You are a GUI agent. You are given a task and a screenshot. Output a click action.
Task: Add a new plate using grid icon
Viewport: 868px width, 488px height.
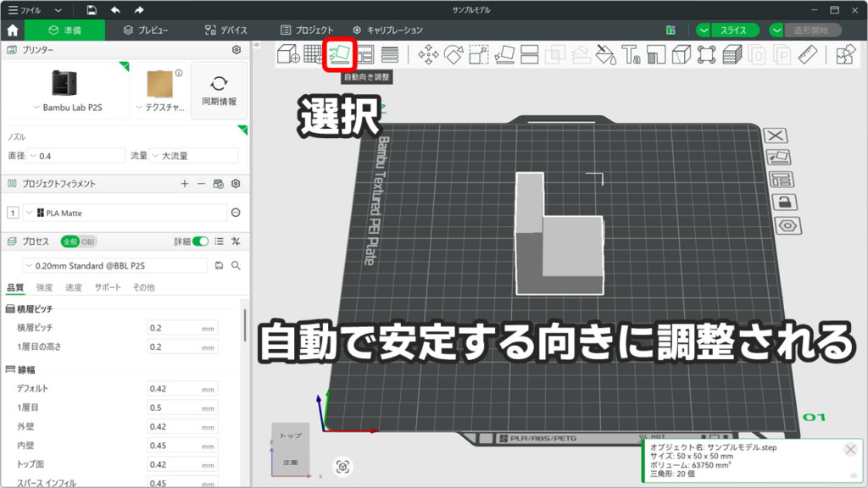(x=314, y=55)
